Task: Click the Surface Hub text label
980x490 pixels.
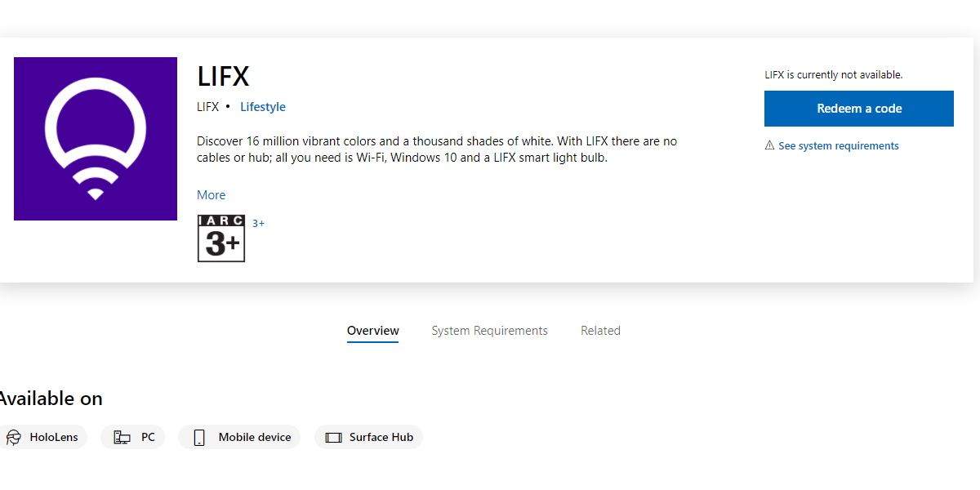Action: [381, 438]
